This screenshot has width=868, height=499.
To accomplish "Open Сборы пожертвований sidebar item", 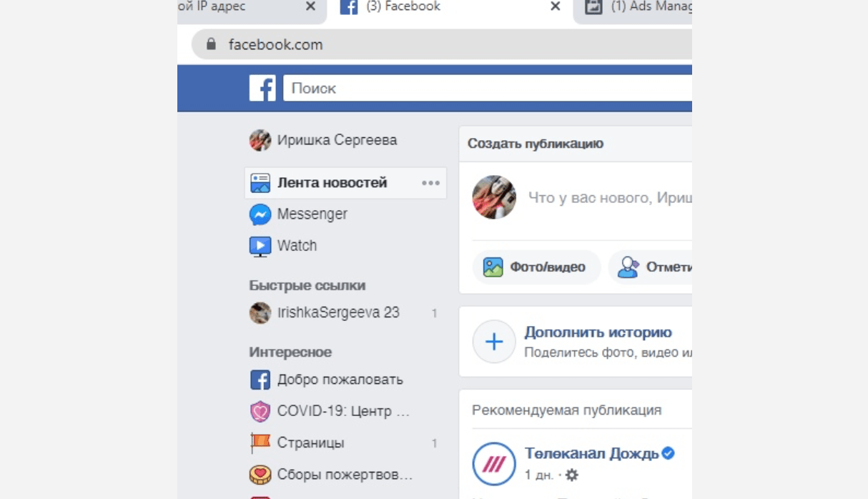I will click(x=345, y=475).
